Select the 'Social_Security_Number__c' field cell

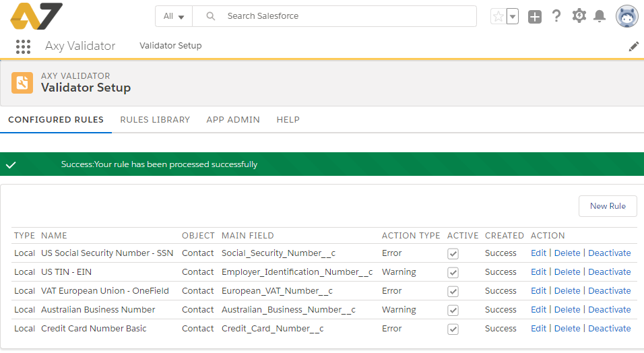[x=278, y=253]
